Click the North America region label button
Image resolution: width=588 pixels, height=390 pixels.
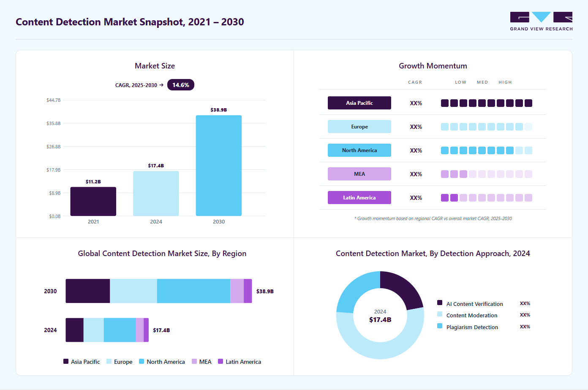[x=359, y=150]
